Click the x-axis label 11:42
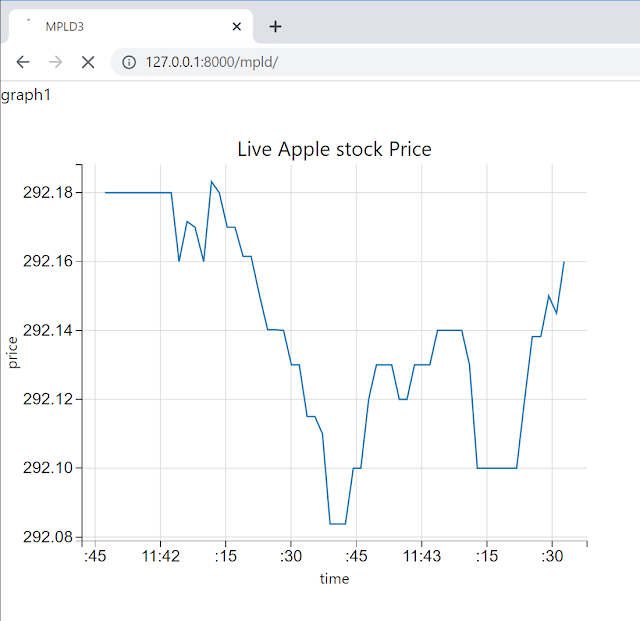Viewport: 640px width, 621px height. click(x=160, y=556)
